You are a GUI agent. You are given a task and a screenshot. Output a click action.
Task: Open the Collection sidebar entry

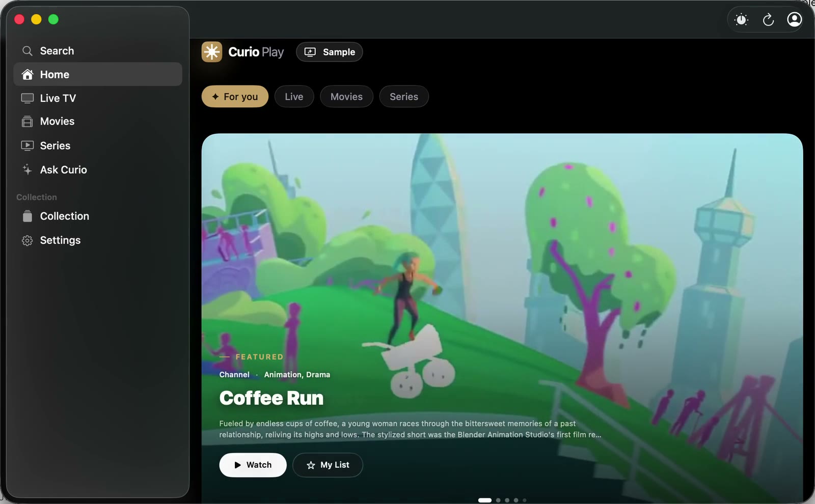coord(98,216)
